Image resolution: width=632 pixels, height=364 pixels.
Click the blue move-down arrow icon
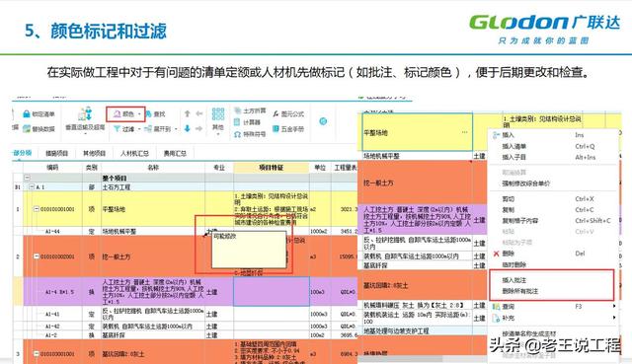click(187, 129)
